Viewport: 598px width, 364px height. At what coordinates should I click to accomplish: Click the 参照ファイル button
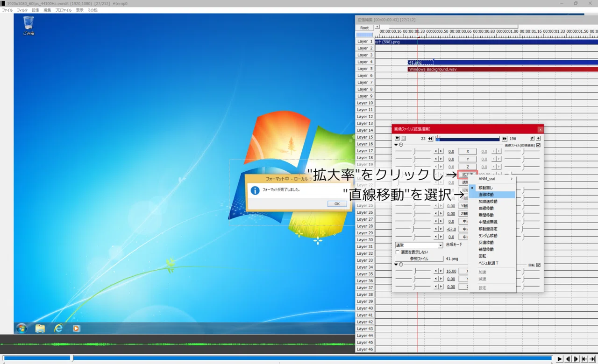click(x=419, y=259)
